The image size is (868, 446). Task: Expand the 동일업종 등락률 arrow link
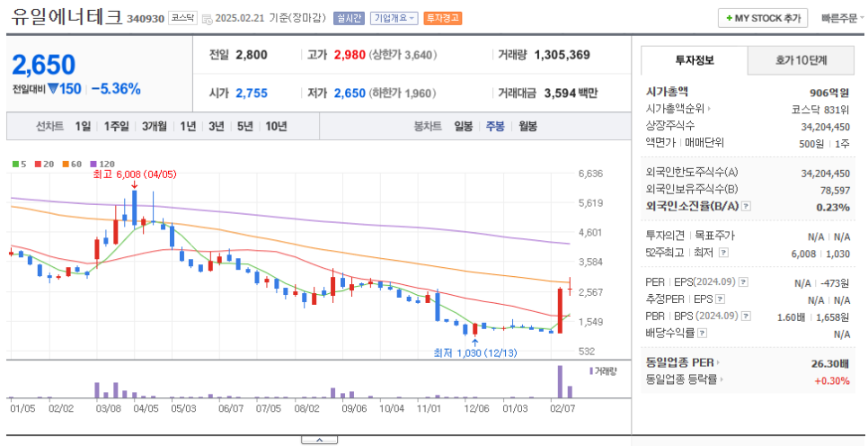722,379
